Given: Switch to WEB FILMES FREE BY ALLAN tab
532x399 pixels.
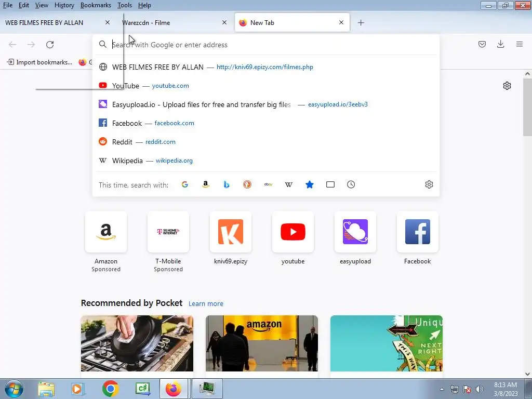Looking at the screenshot, I should click(x=44, y=23).
